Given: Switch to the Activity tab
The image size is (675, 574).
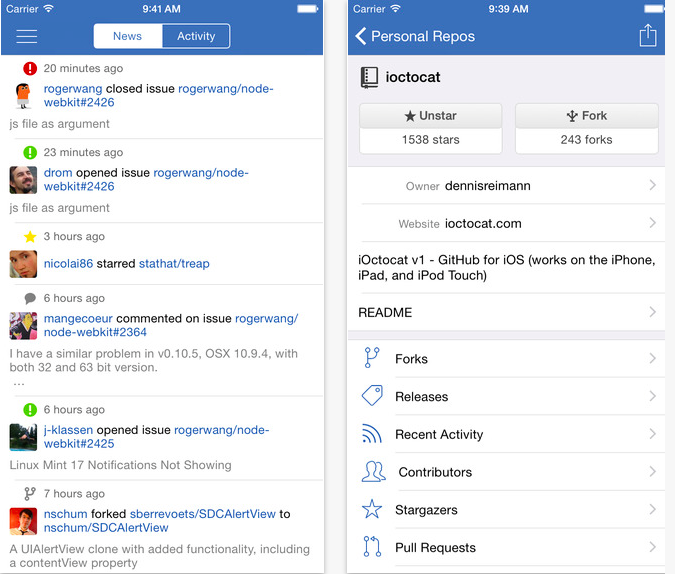Looking at the screenshot, I should [x=196, y=36].
